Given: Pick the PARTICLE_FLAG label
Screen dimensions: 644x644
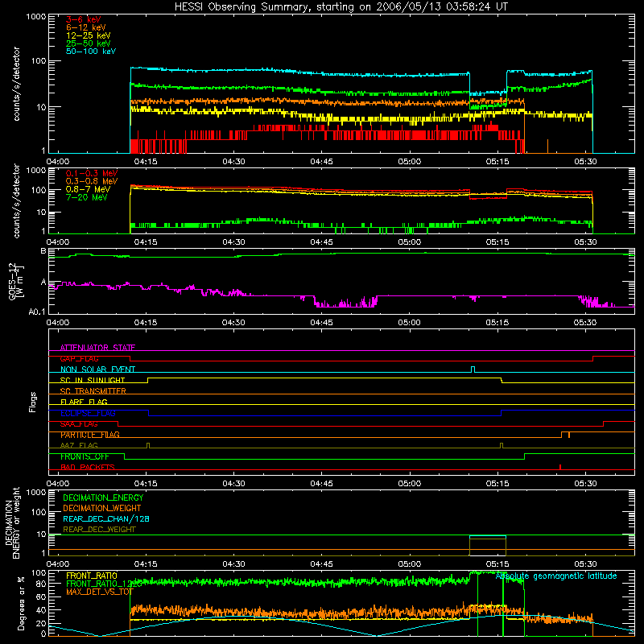Looking at the screenshot, I should (90, 435).
